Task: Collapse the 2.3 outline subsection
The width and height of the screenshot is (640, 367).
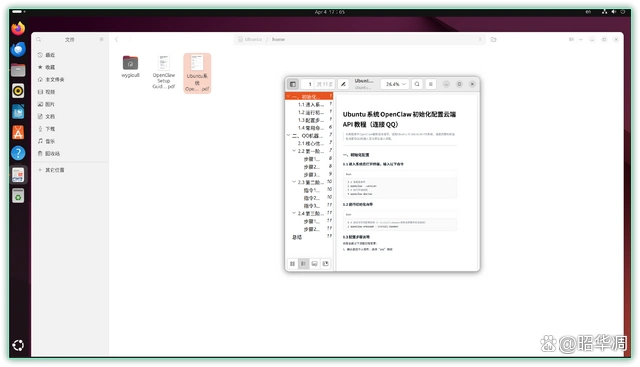Action: click(x=294, y=182)
